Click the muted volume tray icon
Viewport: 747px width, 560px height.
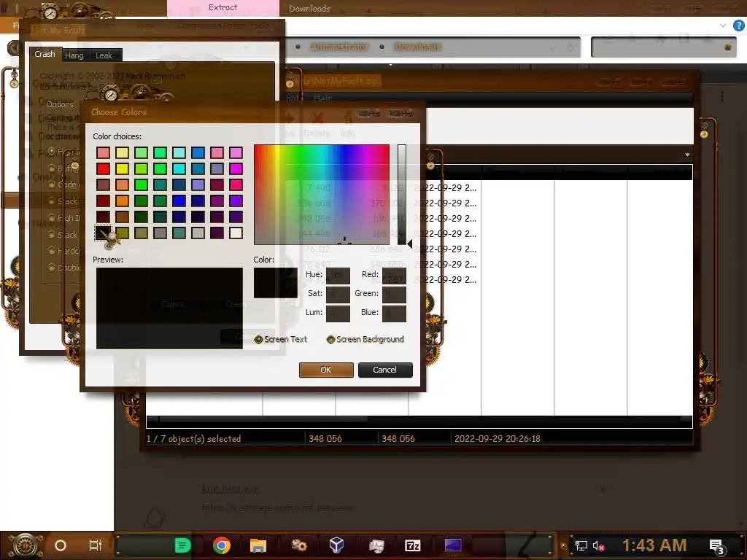[599, 545]
